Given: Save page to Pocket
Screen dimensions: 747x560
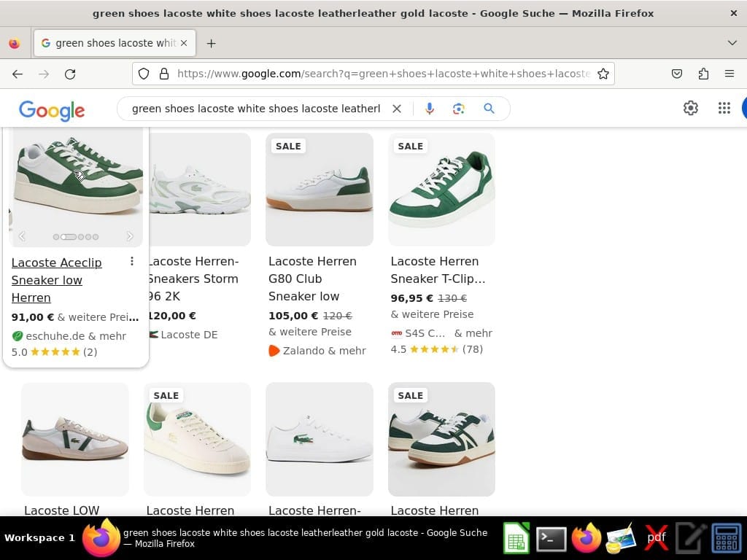Looking at the screenshot, I should pos(677,74).
